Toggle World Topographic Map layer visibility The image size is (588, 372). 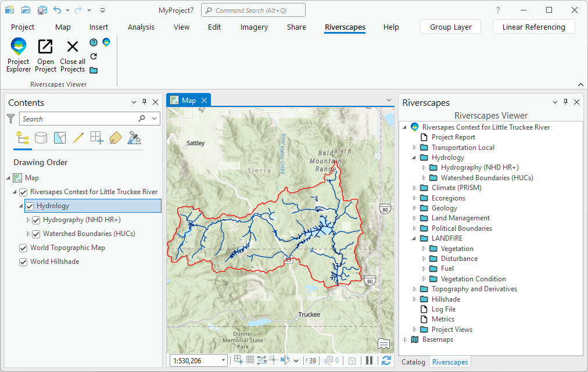[23, 248]
